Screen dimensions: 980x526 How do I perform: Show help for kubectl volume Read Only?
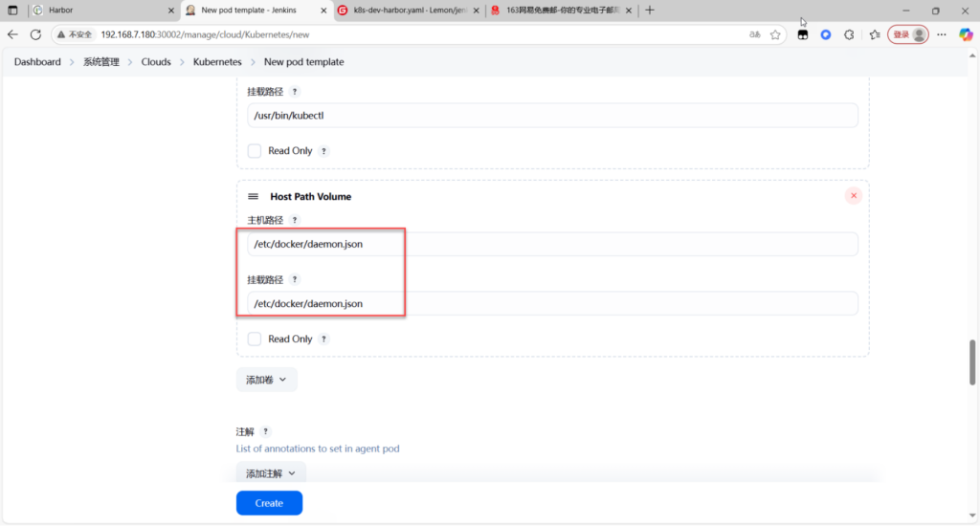[323, 151]
